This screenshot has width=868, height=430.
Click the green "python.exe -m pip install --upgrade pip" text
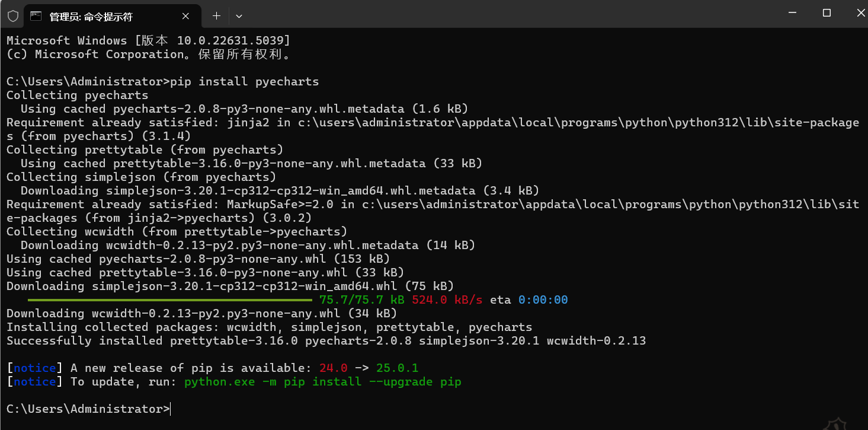[x=322, y=382]
